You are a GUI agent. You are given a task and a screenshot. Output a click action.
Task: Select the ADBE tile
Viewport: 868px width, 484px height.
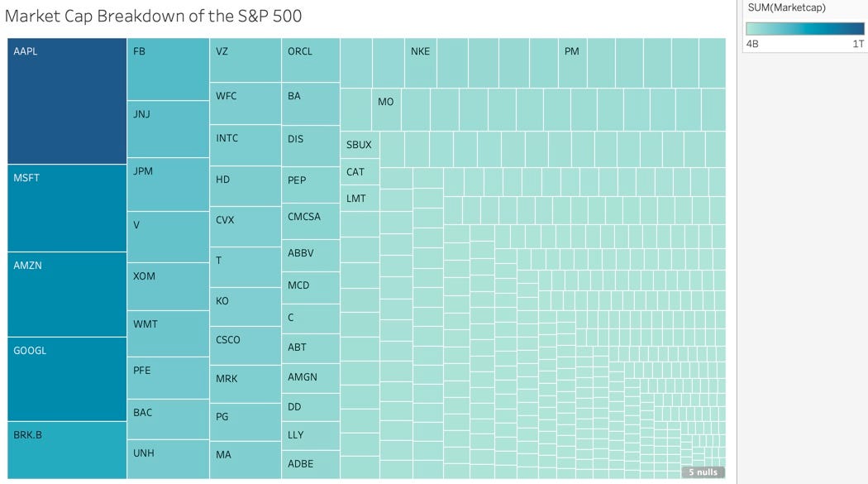point(310,464)
